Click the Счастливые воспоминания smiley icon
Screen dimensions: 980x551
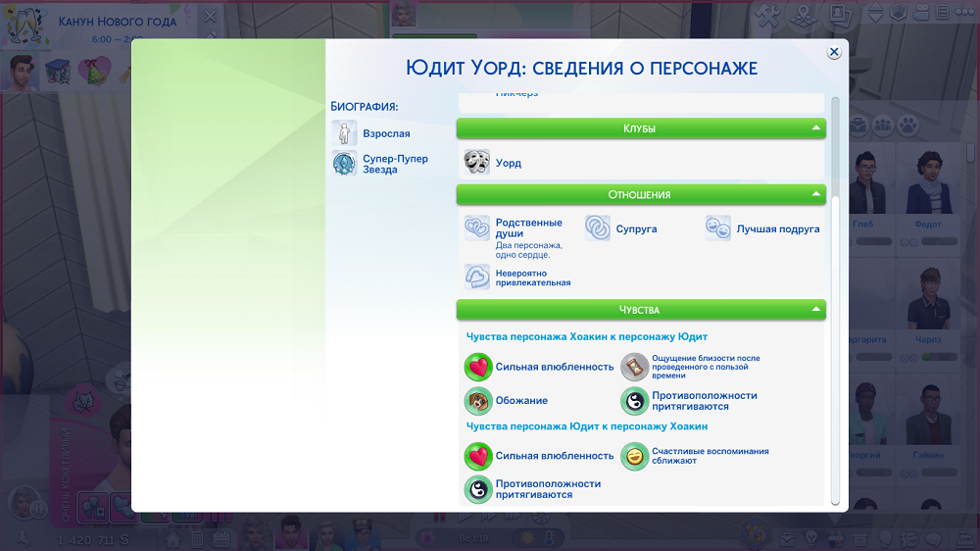coord(634,456)
